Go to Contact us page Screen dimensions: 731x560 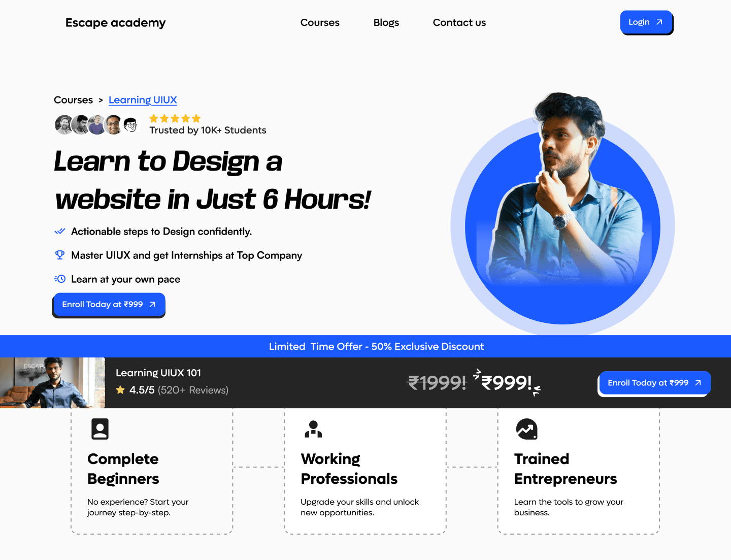coord(459,22)
